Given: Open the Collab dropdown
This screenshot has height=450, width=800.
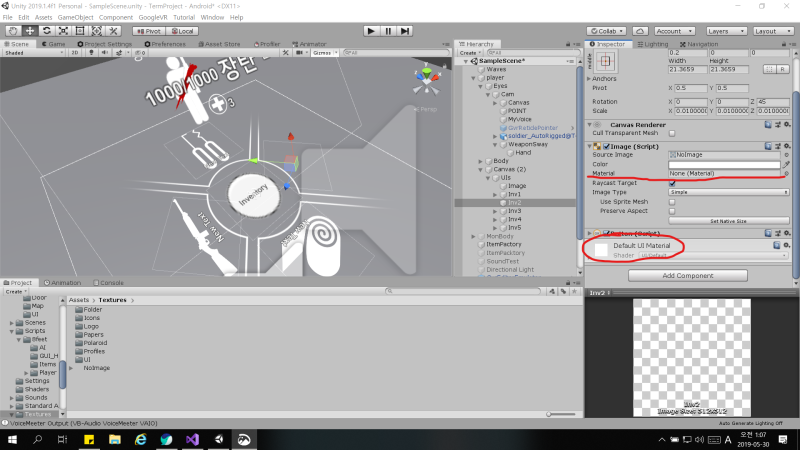Looking at the screenshot, I should coord(606,31).
